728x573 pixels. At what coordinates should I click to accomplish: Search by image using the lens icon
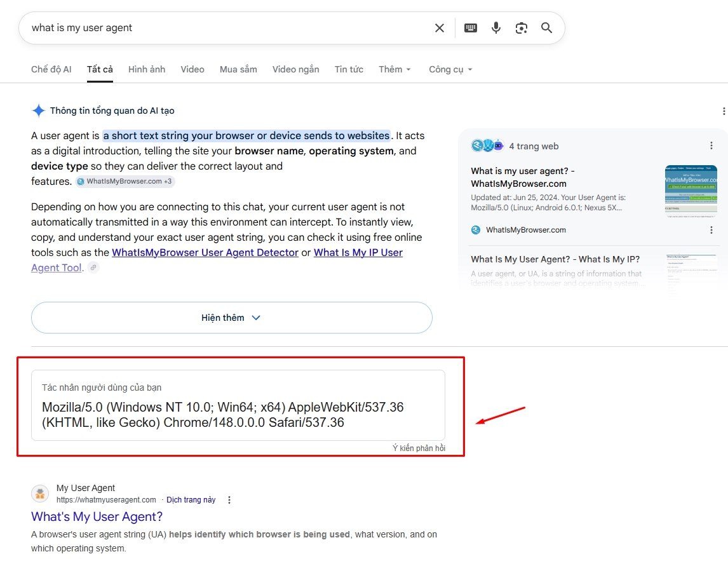[522, 28]
